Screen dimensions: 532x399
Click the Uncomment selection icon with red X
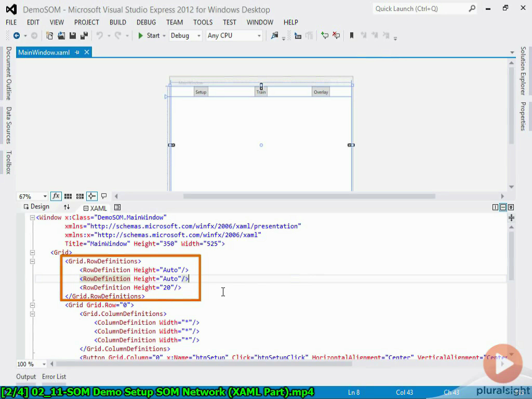point(336,35)
